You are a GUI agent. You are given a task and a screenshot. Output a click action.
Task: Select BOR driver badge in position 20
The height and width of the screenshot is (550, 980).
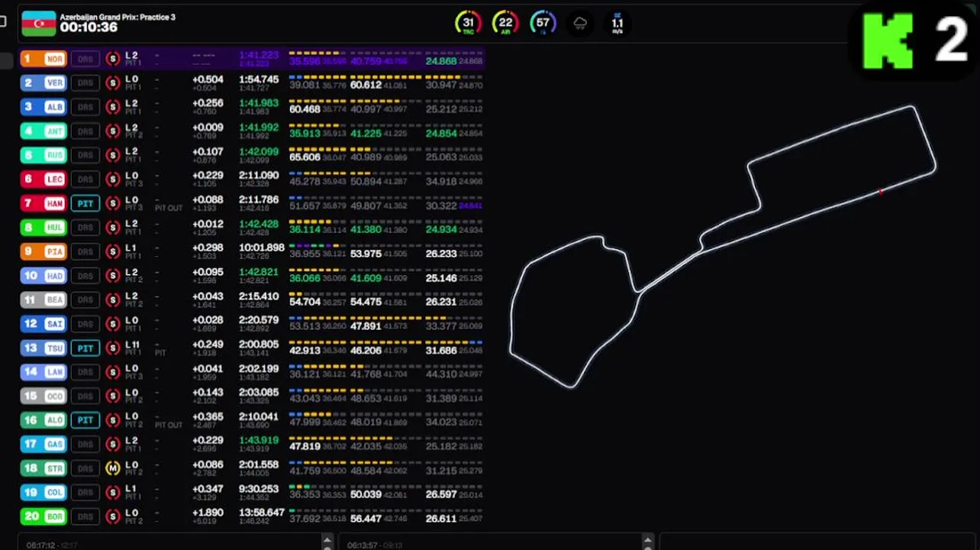[x=44, y=516]
